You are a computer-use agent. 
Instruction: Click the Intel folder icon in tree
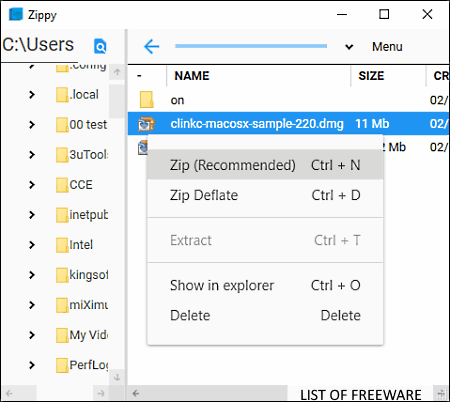pyautogui.click(x=62, y=245)
